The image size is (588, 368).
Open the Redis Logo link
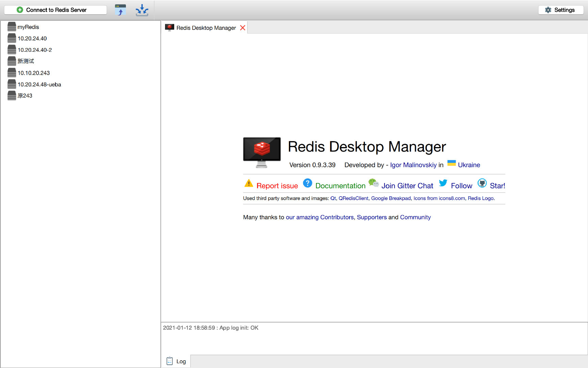(x=480, y=198)
